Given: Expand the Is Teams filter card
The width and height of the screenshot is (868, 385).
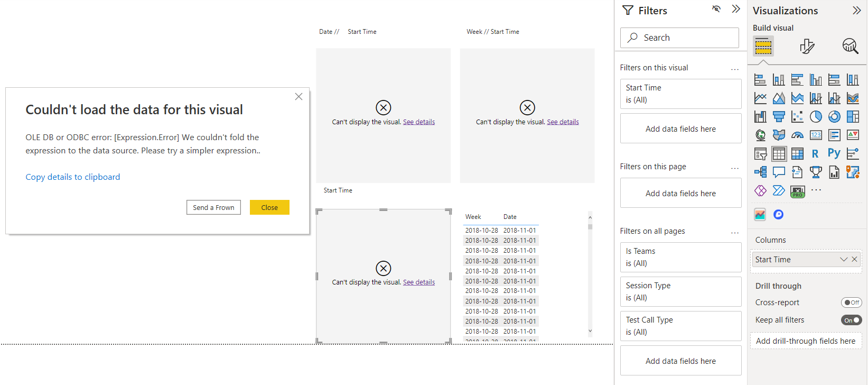Looking at the screenshot, I should (x=680, y=257).
